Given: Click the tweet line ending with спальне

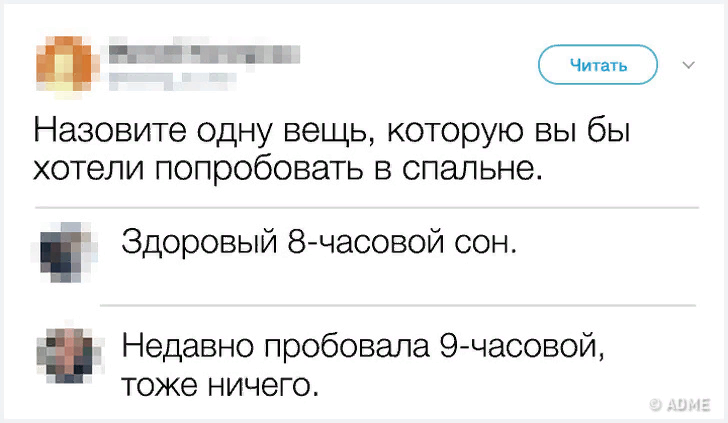Looking at the screenshot, I should pyautogui.click(x=289, y=169).
